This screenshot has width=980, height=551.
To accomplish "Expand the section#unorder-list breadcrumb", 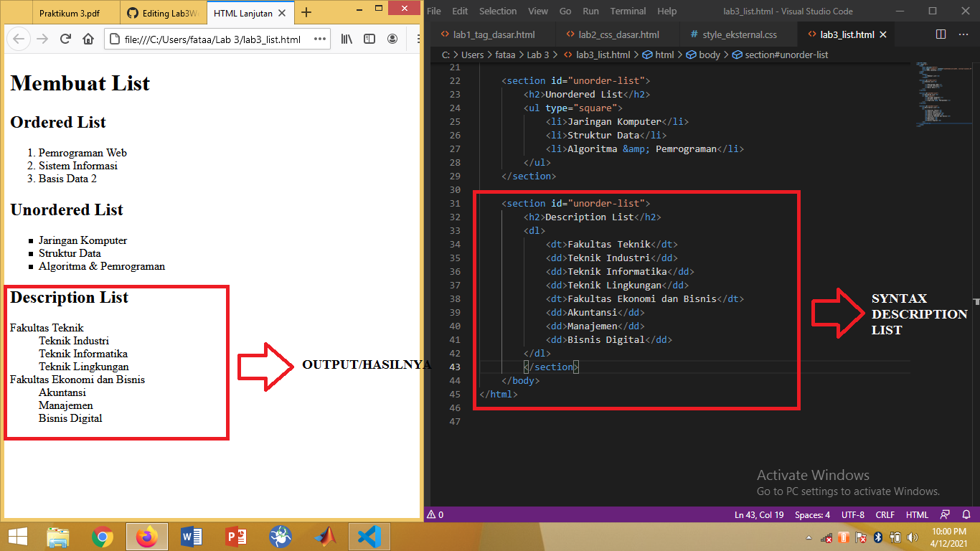I will point(780,55).
